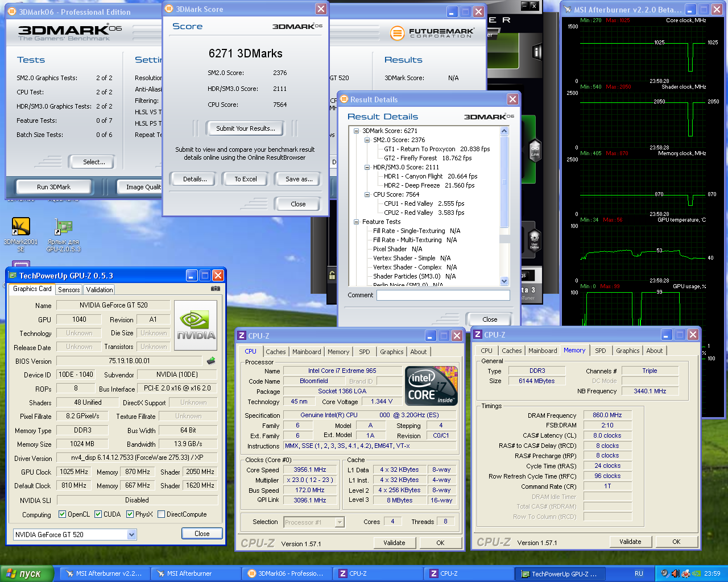Open the SPD tab in right CPU-Z
This screenshot has height=582, width=728.
coord(601,351)
